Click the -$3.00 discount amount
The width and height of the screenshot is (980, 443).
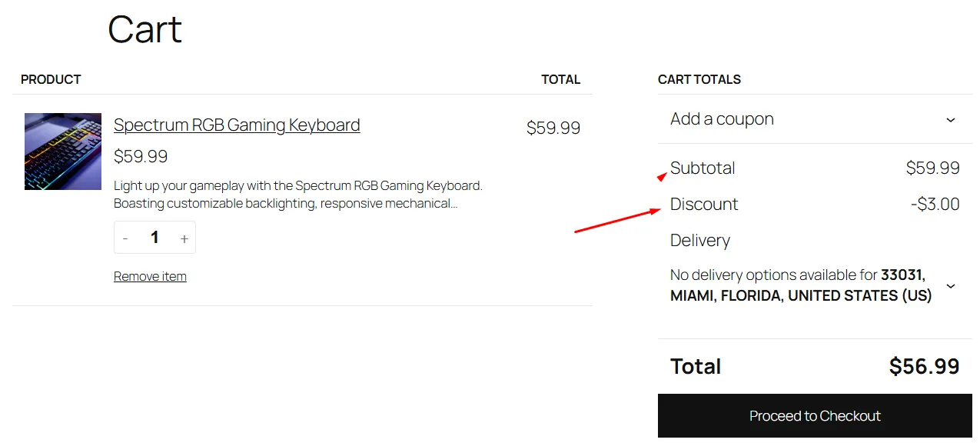tap(935, 204)
